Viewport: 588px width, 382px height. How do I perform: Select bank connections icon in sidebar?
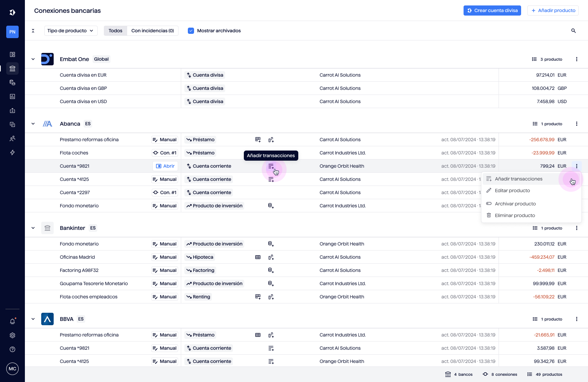(x=12, y=68)
